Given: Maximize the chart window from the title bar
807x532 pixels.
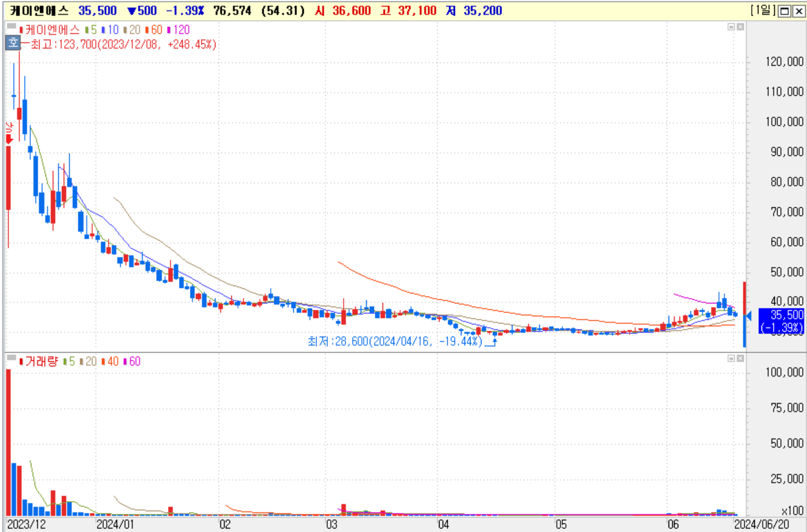Looking at the screenshot, I should pyautogui.click(x=784, y=11).
